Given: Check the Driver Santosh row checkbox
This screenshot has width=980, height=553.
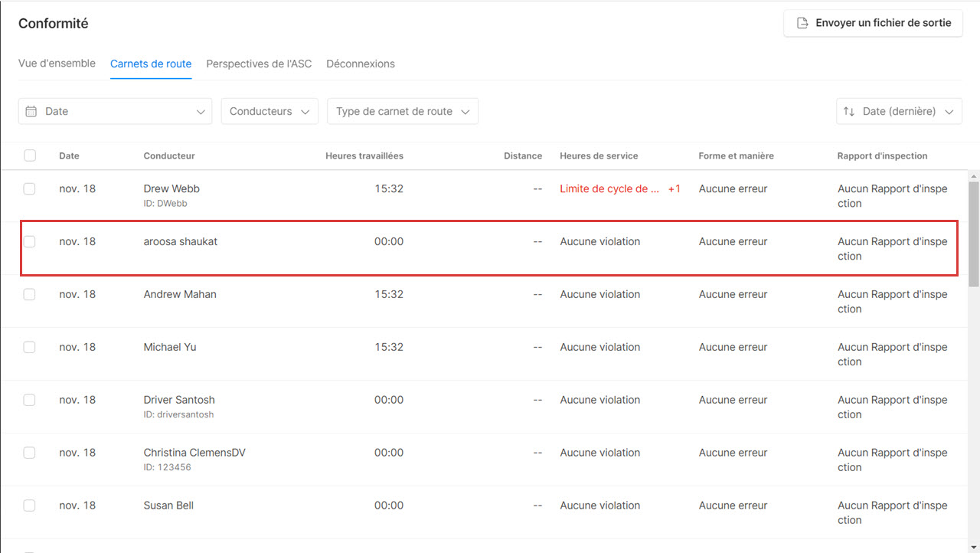Looking at the screenshot, I should point(29,400).
